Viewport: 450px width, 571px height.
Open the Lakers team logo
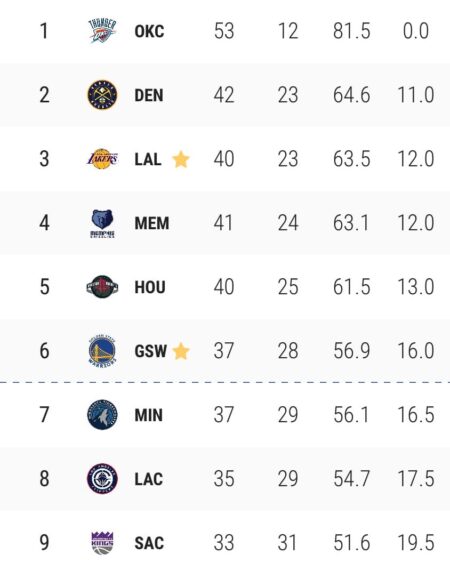pyautogui.click(x=102, y=159)
